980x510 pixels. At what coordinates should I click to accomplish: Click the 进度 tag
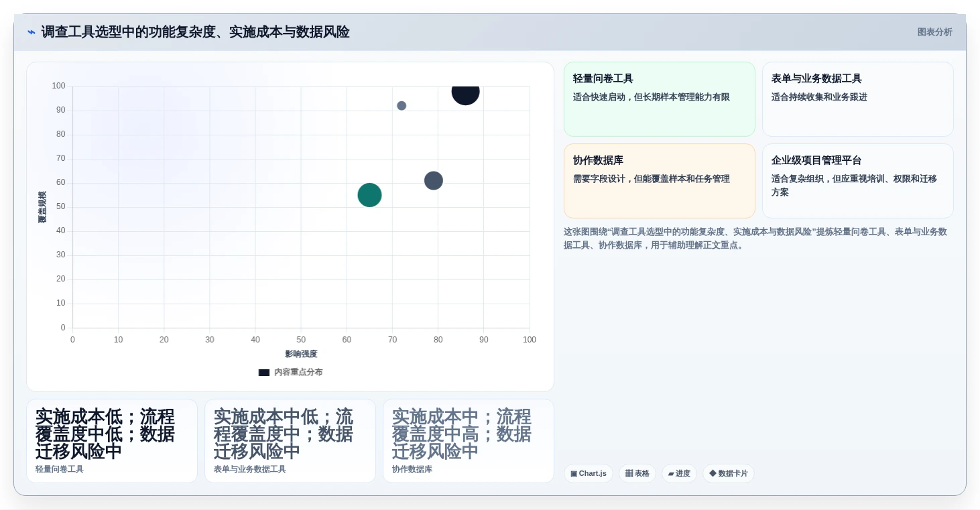tap(679, 474)
